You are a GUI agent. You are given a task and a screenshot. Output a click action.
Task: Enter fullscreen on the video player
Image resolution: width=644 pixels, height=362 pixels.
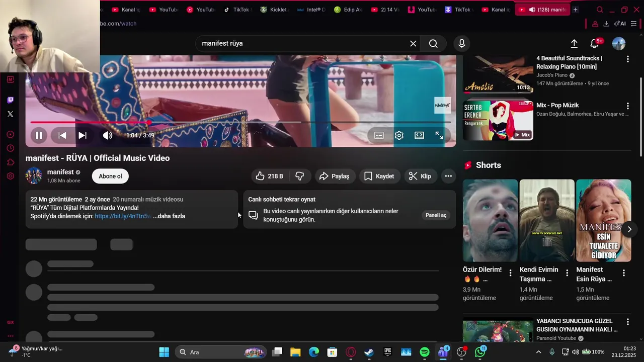pyautogui.click(x=439, y=135)
